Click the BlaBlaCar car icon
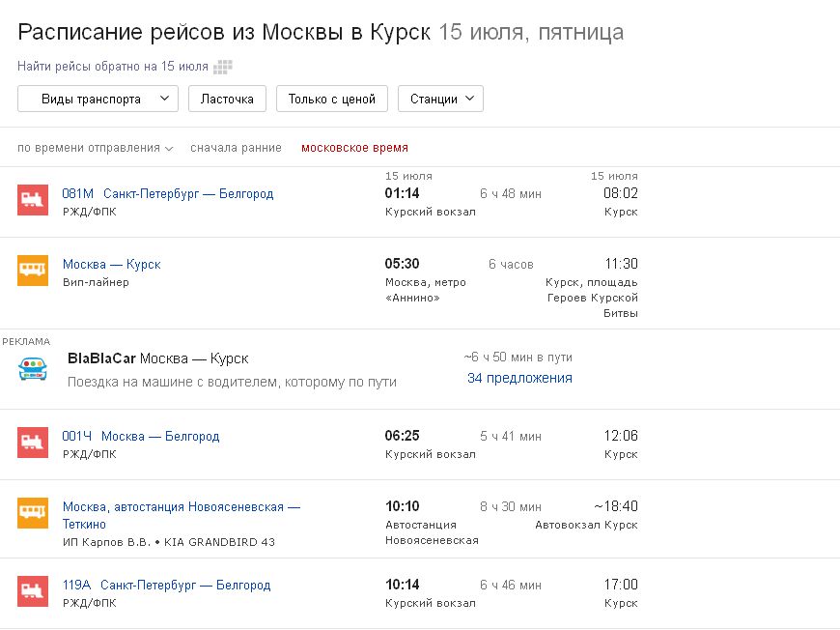Image resolution: width=840 pixels, height=630 pixels. 33,369
